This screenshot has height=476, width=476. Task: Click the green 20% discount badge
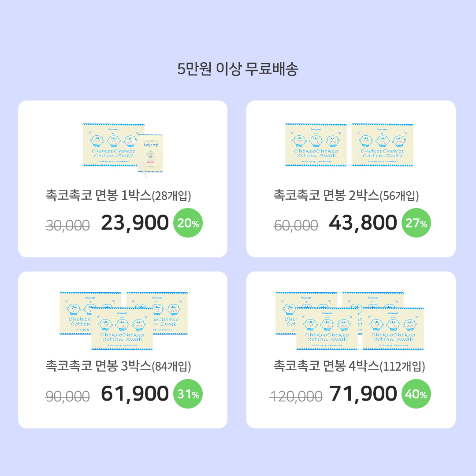pyautogui.click(x=188, y=223)
